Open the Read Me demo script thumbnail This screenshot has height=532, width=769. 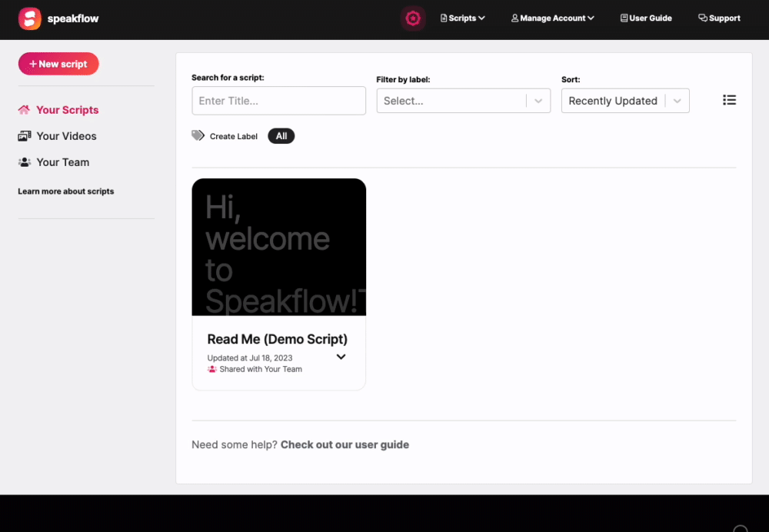[x=278, y=247]
